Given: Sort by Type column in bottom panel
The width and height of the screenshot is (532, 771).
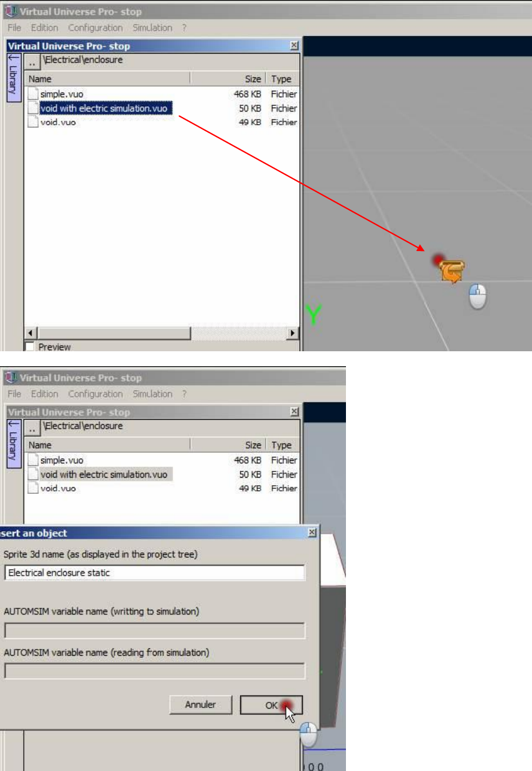Looking at the screenshot, I should [282, 445].
